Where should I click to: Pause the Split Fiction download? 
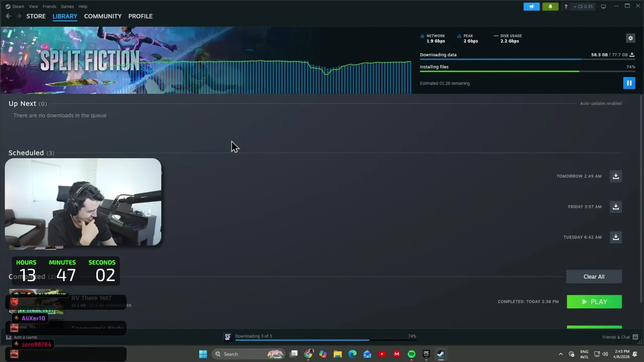[x=629, y=83]
